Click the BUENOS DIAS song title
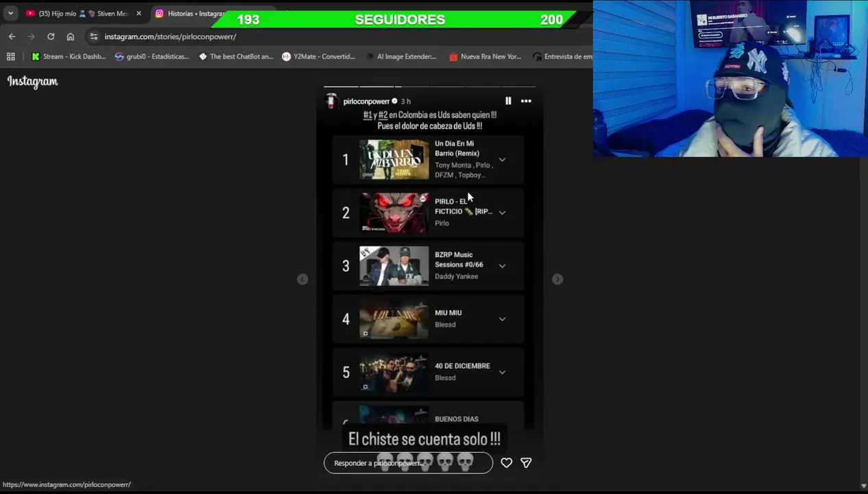Image resolution: width=868 pixels, height=494 pixels. (x=457, y=419)
